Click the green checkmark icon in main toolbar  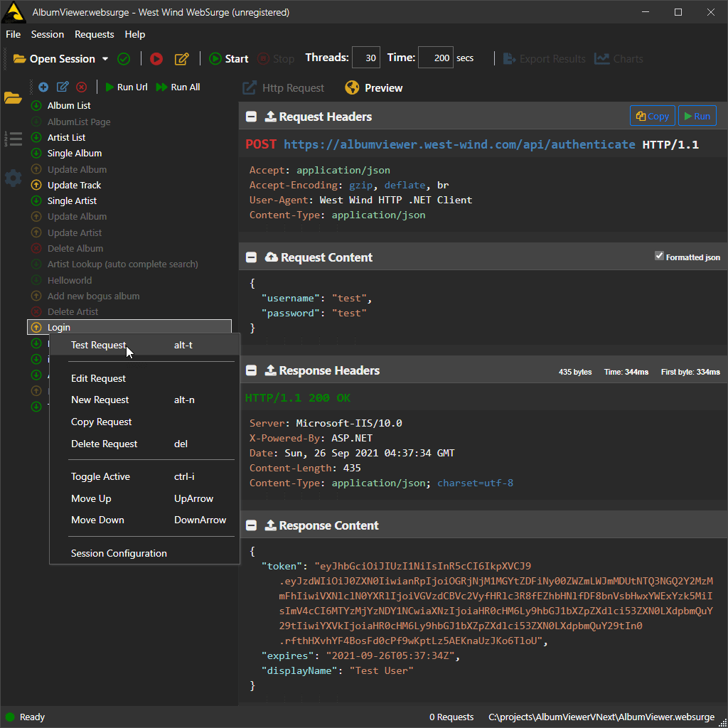[x=124, y=59]
